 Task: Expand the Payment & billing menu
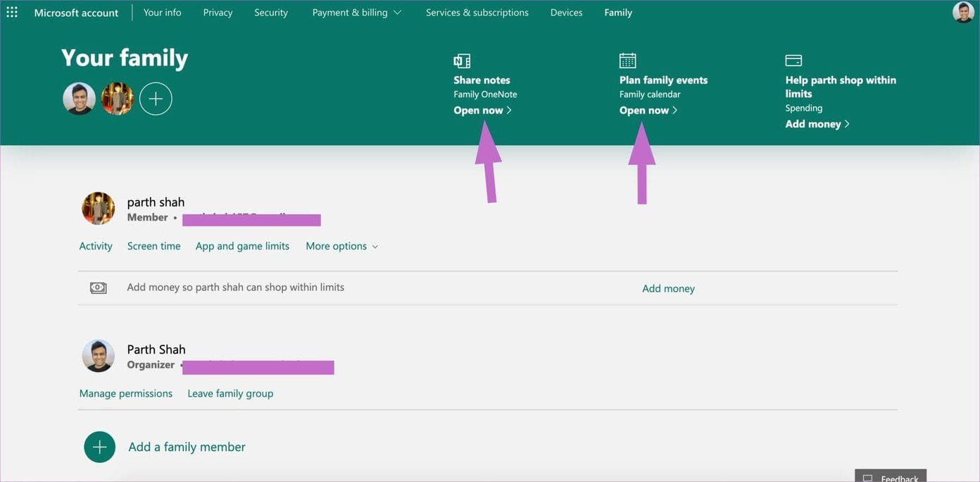click(357, 13)
